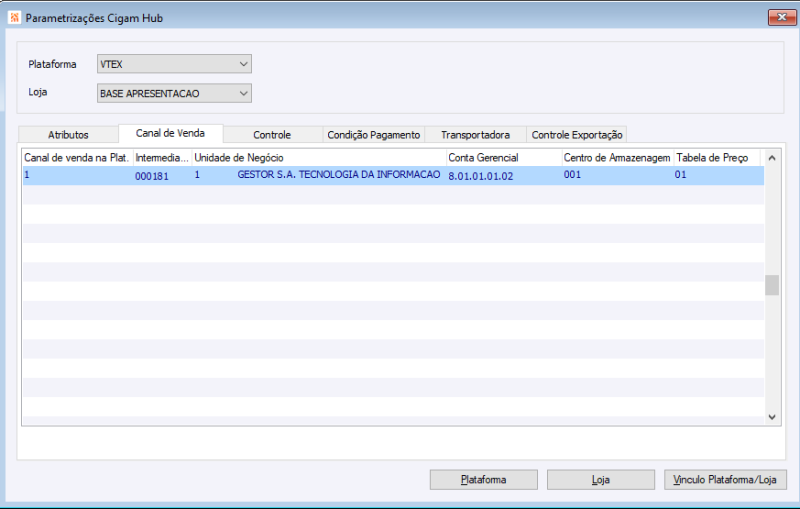Image resolution: width=800 pixels, height=509 pixels.
Task: Open the Vínculo Plataforma/Loja button
Action: tap(725, 479)
